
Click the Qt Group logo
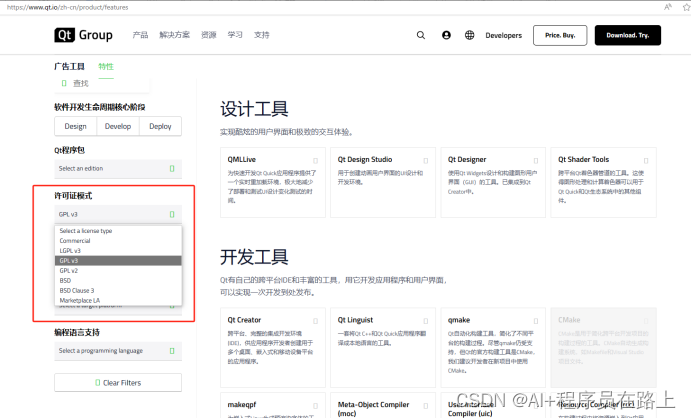coord(83,35)
